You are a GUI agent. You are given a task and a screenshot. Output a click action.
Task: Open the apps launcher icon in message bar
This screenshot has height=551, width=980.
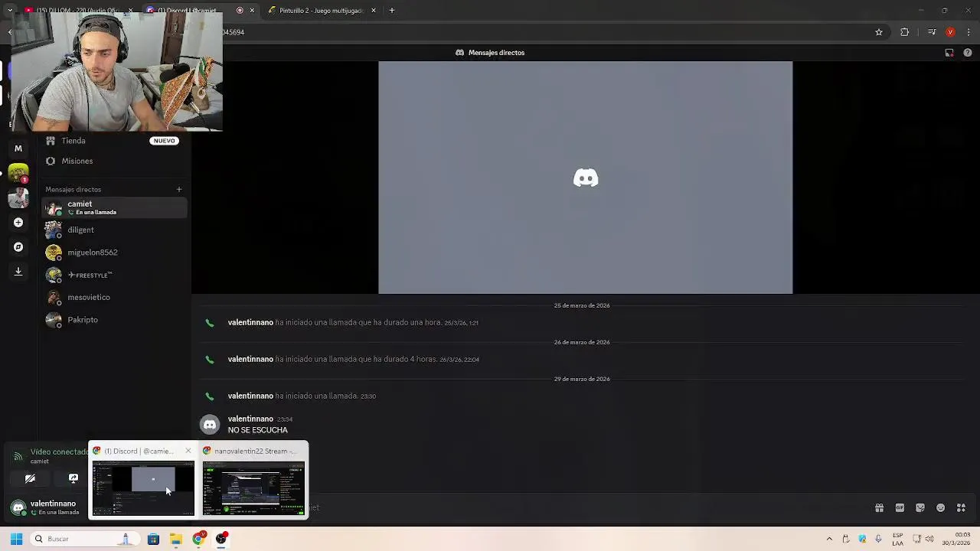pos(962,507)
